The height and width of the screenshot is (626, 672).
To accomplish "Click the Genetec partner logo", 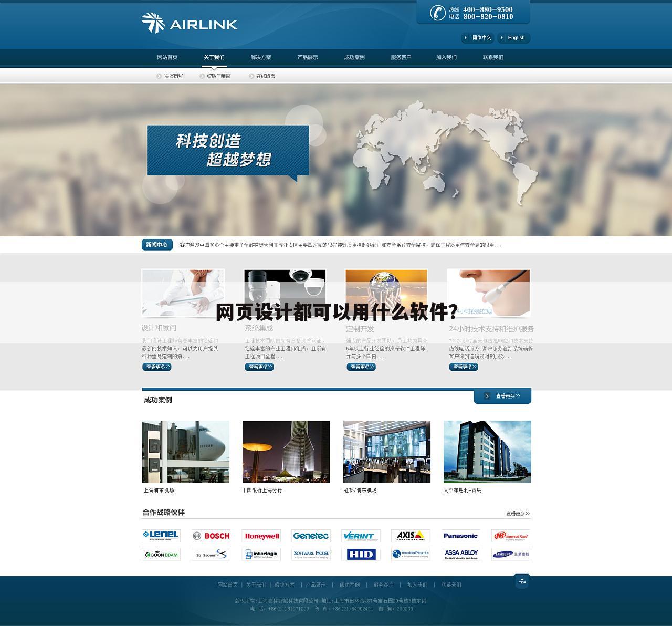I will click(311, 536).
